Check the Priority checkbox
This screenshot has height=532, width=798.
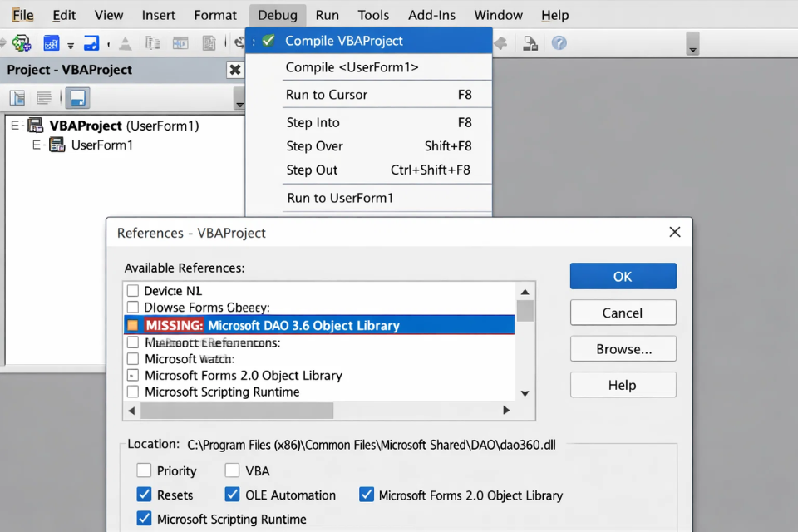[145, 470]
